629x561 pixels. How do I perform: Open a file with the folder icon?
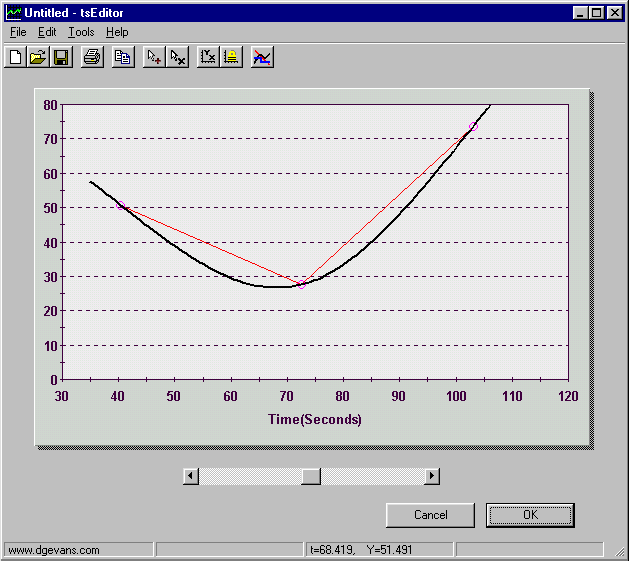click(38, 57)
